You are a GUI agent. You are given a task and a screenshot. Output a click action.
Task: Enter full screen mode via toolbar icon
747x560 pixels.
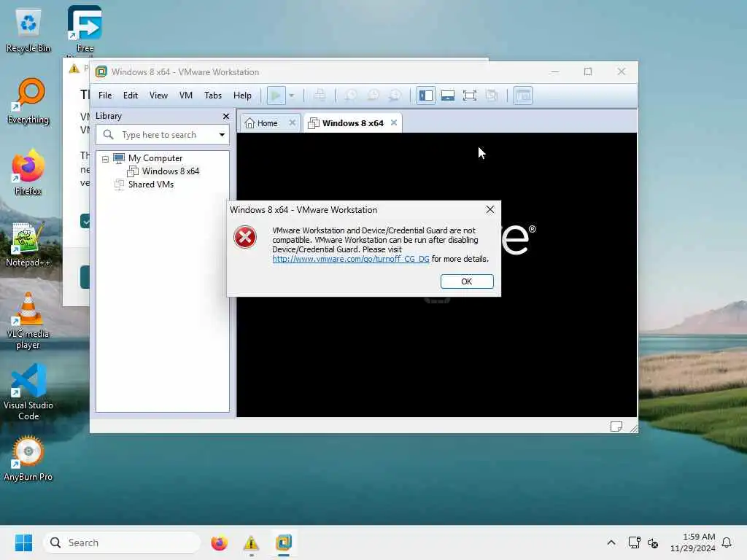[469, 96]
